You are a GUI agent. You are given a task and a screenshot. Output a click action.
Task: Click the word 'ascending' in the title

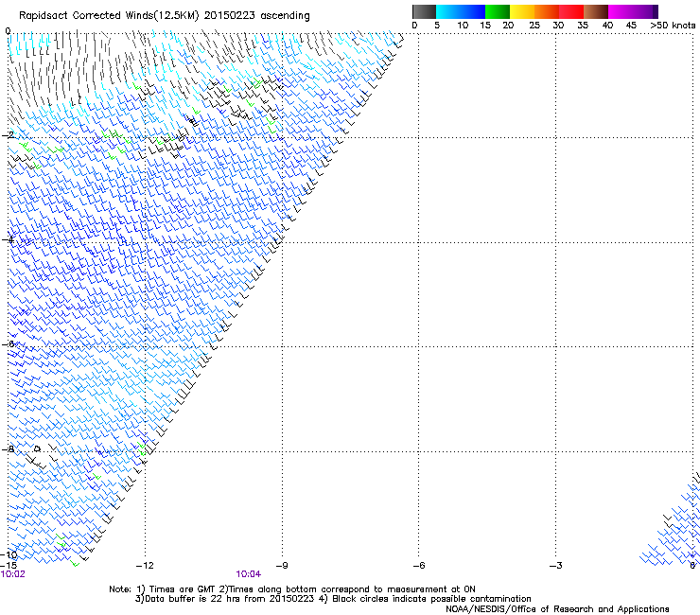286,16
